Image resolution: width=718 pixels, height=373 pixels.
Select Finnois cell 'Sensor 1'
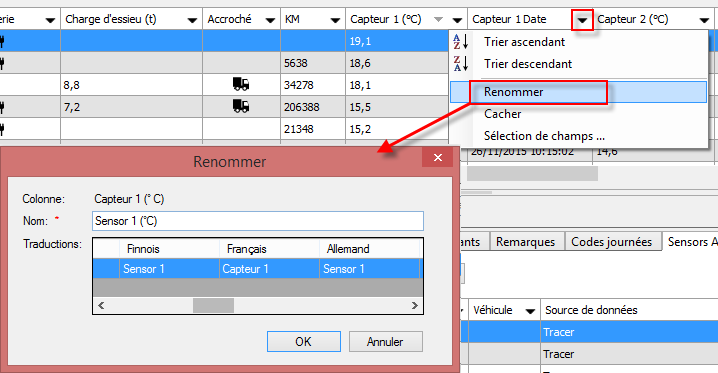point(169,269)
